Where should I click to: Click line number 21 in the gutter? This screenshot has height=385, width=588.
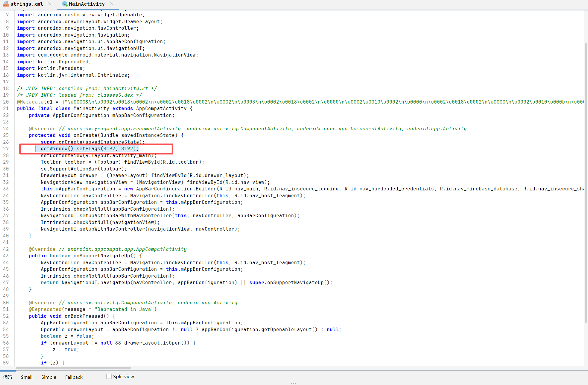coord(6,109)
